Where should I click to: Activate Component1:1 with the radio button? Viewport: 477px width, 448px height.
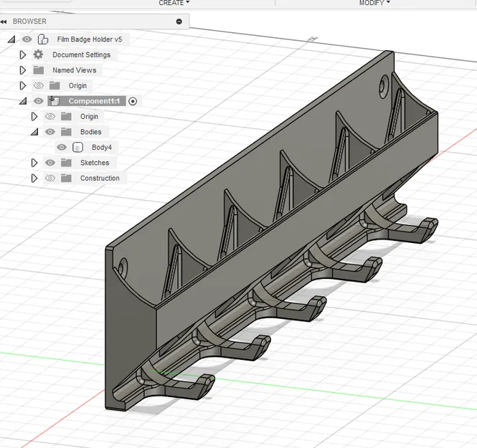133,101
